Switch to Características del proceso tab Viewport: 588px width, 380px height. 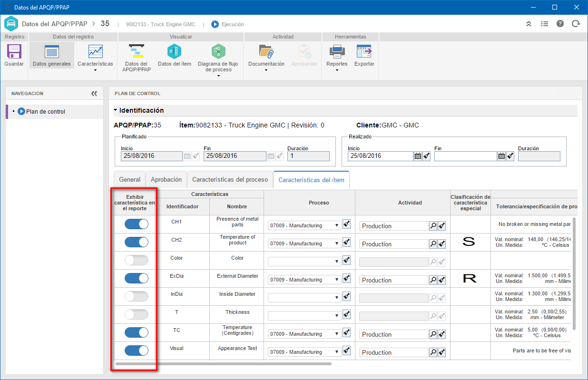[230, 180]
